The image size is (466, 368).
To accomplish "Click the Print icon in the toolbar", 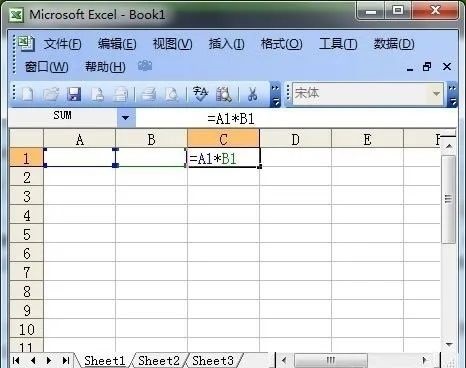I will tap(148, 94).
